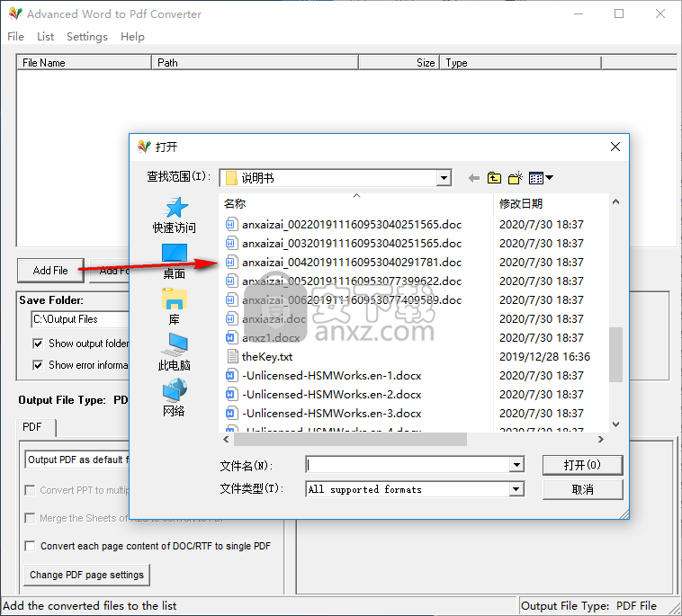Click the Size column header in main window

pos(399,63)
